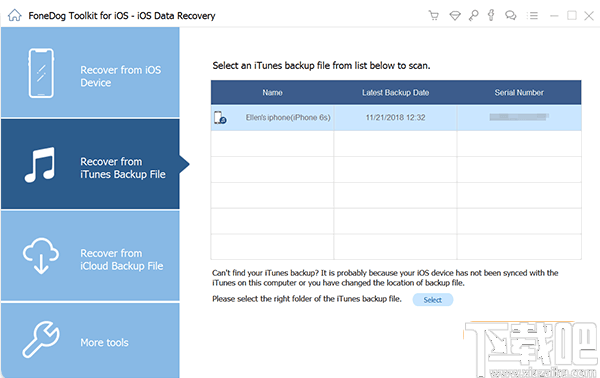Select Recover from iTunes Backup File tab
This screenshot has height=378, width=600.
90,164
